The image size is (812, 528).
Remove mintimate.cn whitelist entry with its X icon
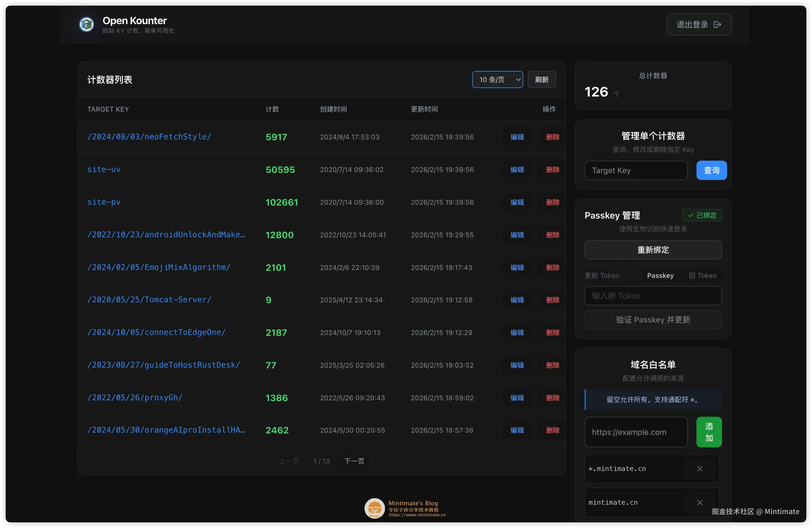[x=700, y=502]
